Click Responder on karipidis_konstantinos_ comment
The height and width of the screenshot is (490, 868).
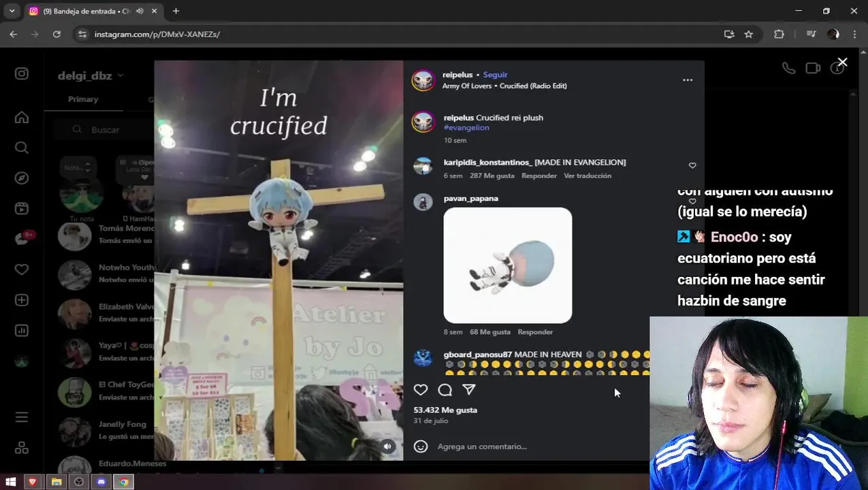pos(539,176)
